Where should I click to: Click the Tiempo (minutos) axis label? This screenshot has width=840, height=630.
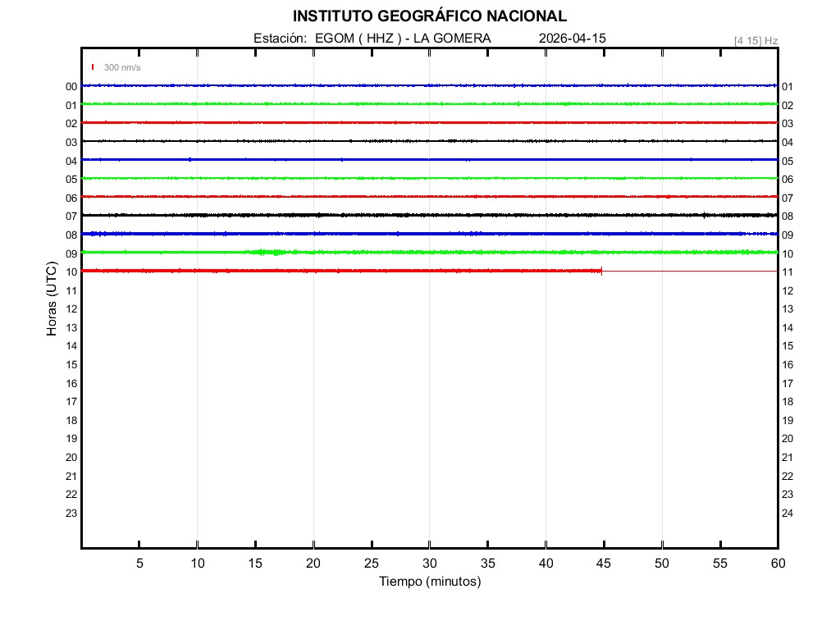point(429,582)
